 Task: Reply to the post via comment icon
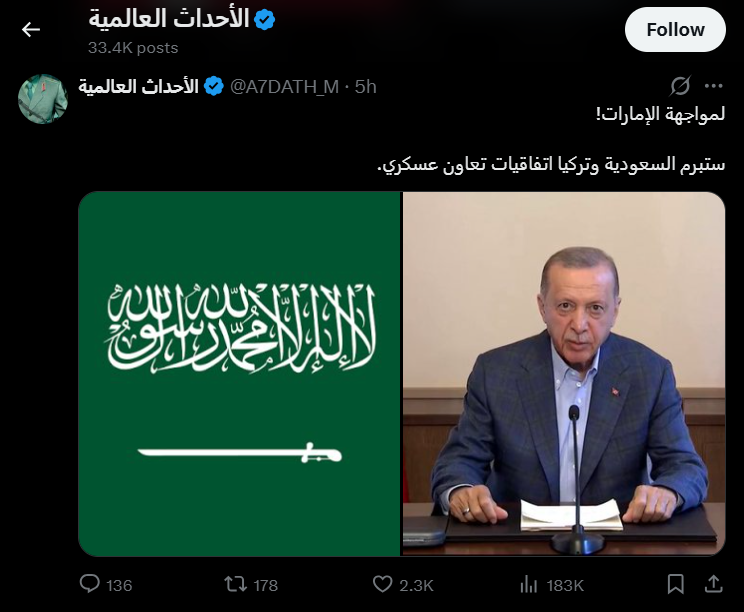[x=90, y=584]
